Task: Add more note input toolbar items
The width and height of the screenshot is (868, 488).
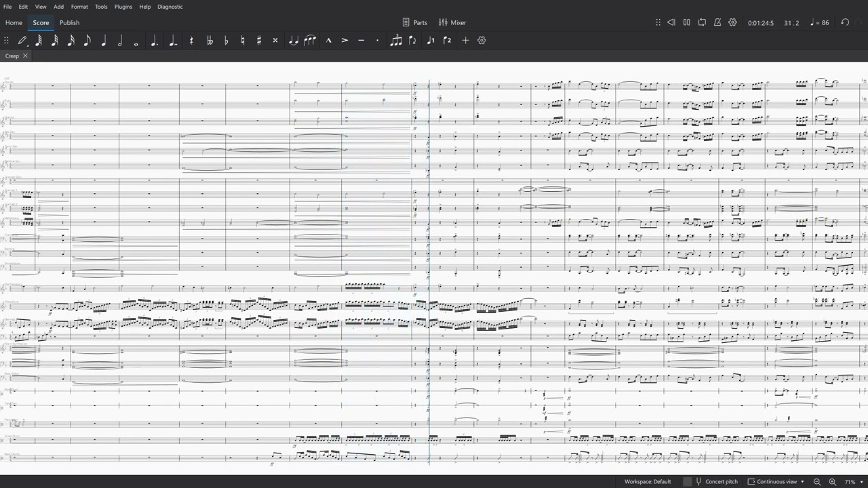Action: click(465, 41)
